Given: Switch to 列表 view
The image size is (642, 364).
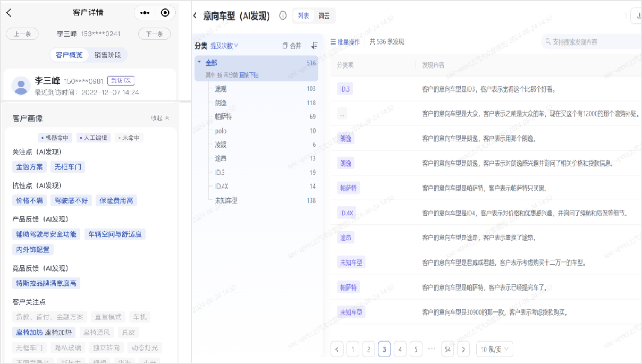Looking at the screenshot, I should pos(303,16).
